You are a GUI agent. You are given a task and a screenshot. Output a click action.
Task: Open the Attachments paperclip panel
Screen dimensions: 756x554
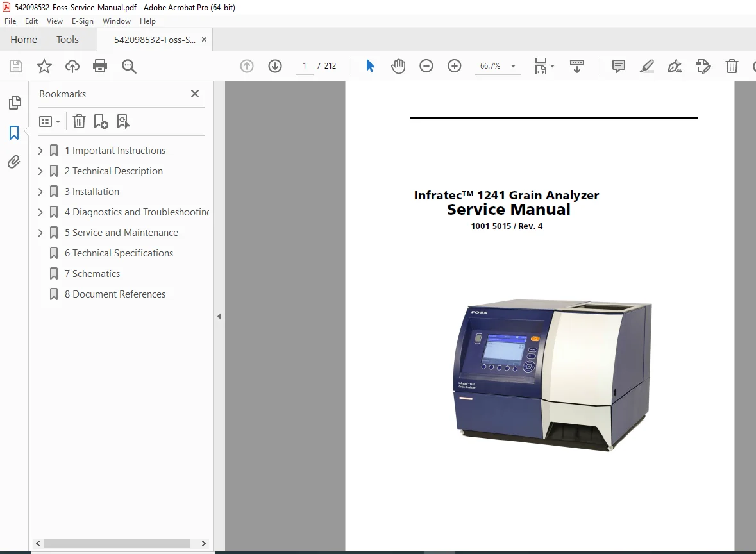[x=14, y=162]
